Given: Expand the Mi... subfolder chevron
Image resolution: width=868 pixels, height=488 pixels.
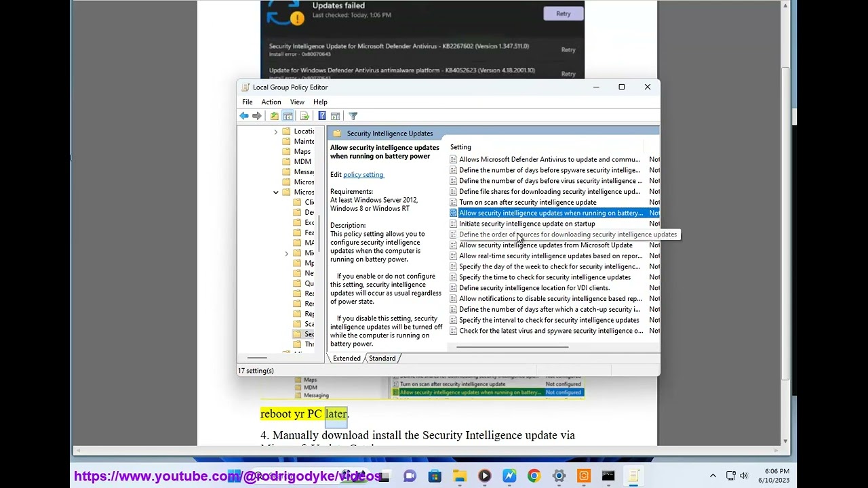Looking at the screenshot, I should tap(286, 253).
